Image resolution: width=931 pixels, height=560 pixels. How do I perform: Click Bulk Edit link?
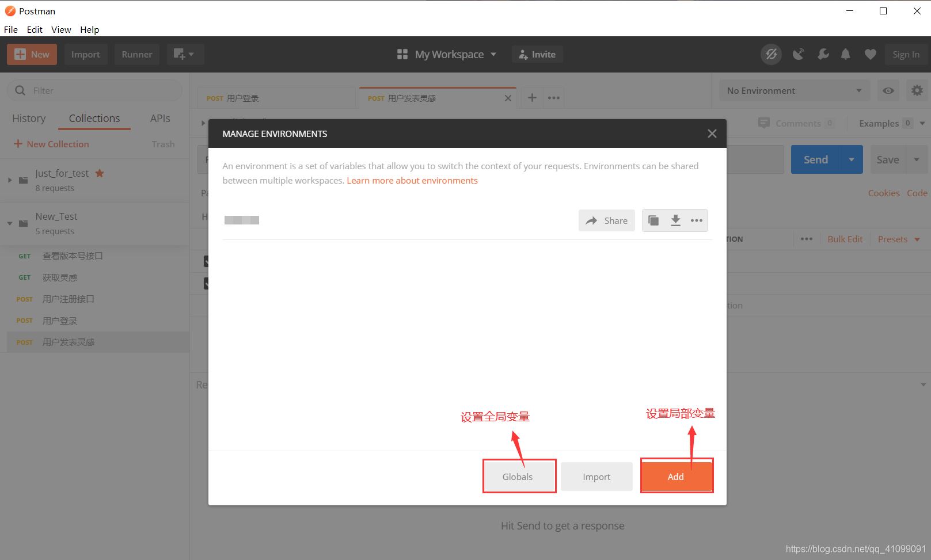845,239
